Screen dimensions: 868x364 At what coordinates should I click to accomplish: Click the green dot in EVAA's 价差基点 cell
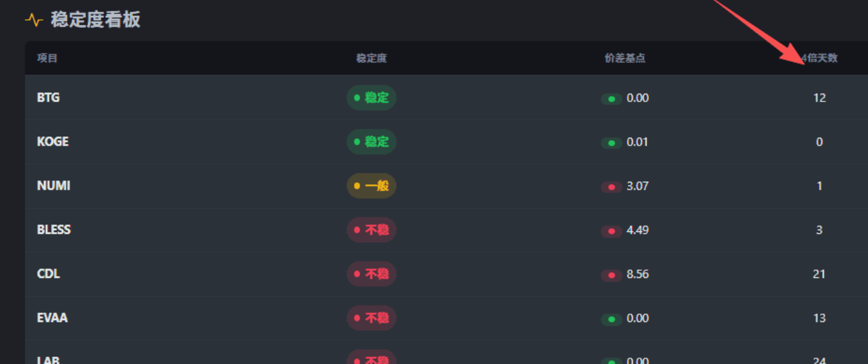612,319
